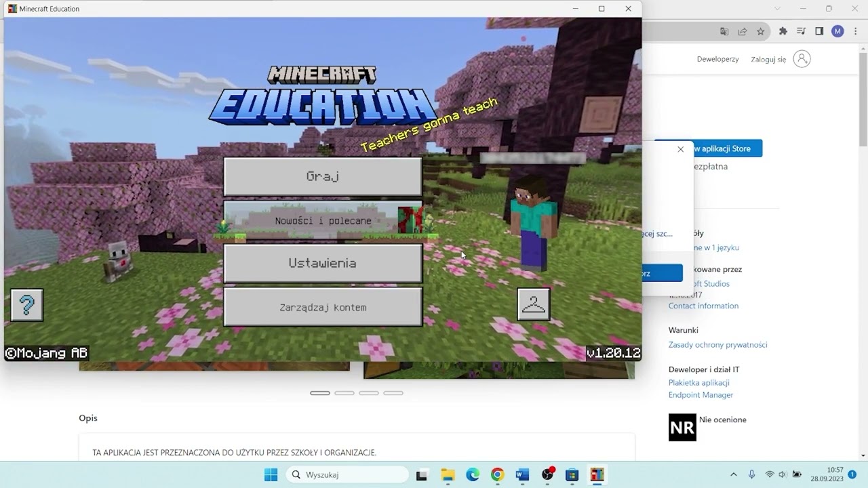Open Wi-Fi network tray icon

(x=769, y=474)
